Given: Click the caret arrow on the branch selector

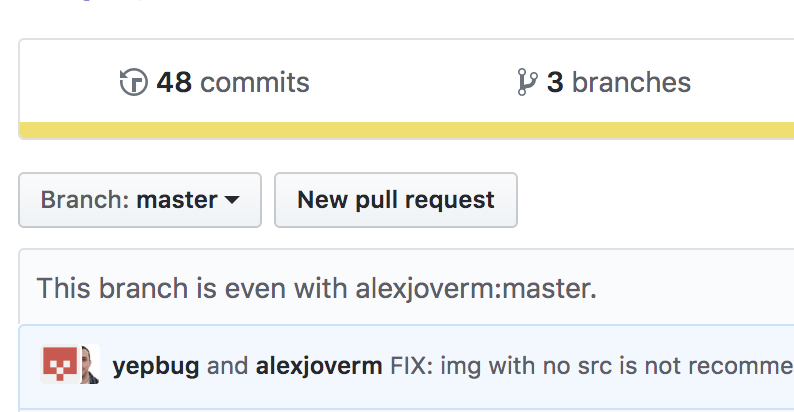Looking at the screenshot, I should [x=232, y=200].
